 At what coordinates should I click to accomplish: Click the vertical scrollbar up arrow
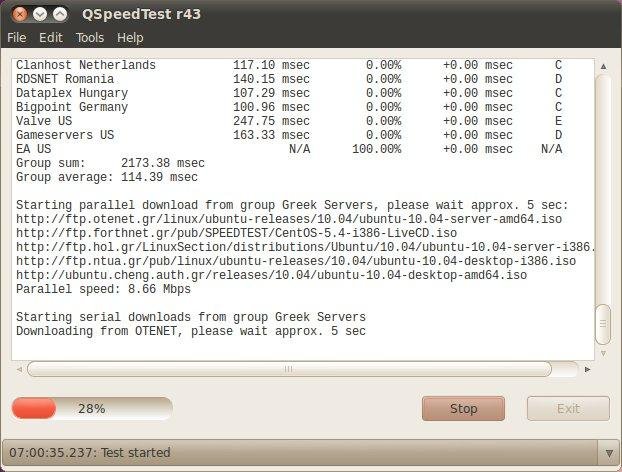click(x=603, y=66)
